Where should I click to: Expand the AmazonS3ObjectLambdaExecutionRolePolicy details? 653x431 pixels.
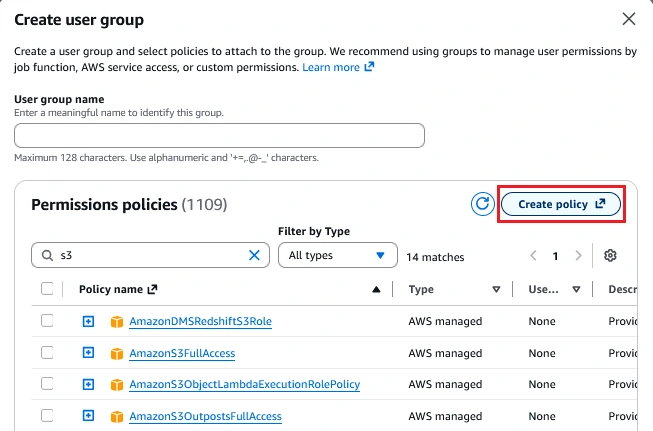point(88,384)
